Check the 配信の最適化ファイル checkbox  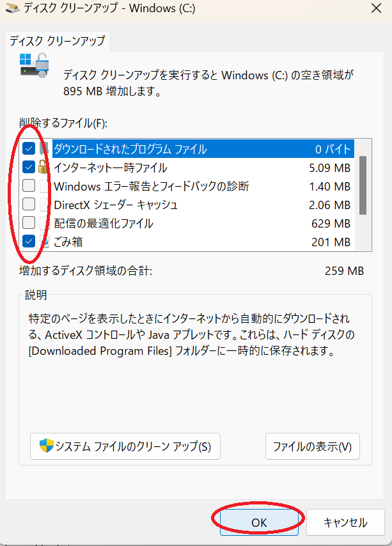tap(29, 223)
